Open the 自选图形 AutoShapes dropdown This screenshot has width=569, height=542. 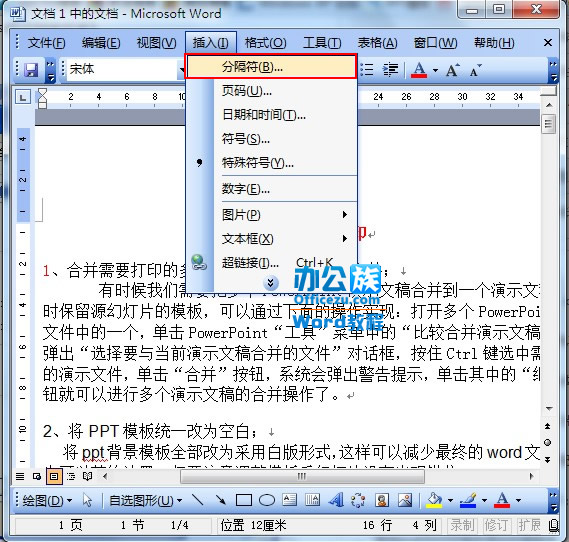[x=146, y=501]
